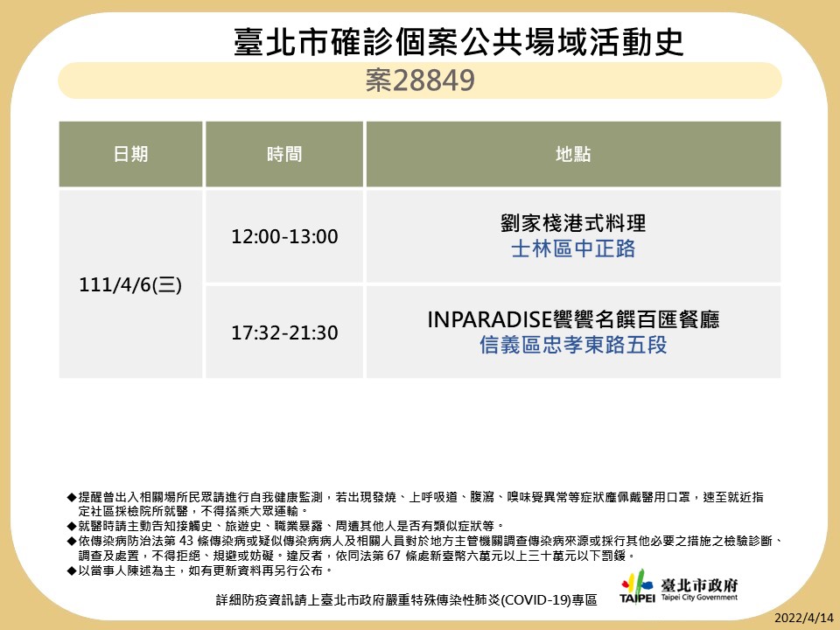Click the Taipei City Government logo
Screen dimensions: 840x630
(638, 587)
